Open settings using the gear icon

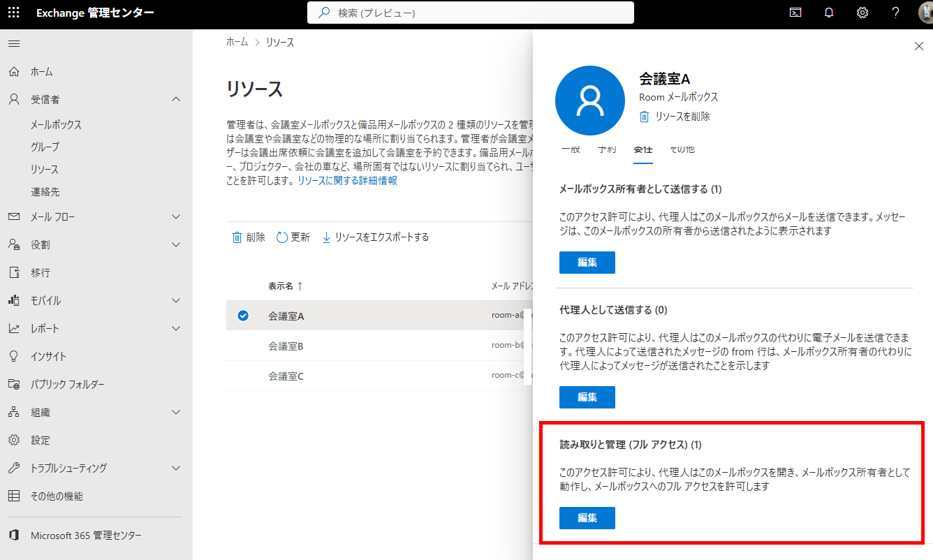tap(862, 12)
